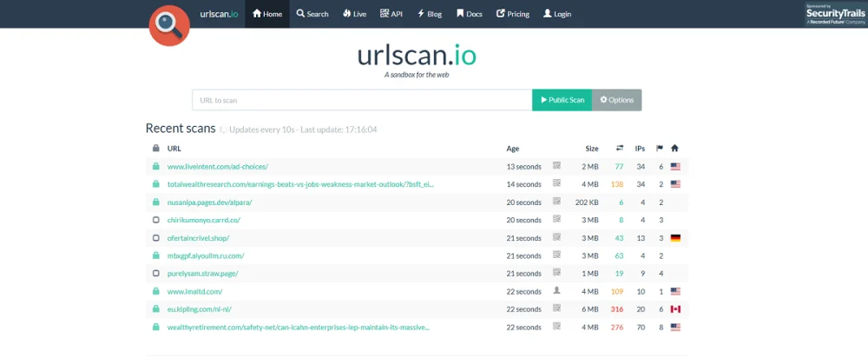The height and width of the screenshot is (358, 868).
Task: Click the URL column header
Action: click(174, 149)
